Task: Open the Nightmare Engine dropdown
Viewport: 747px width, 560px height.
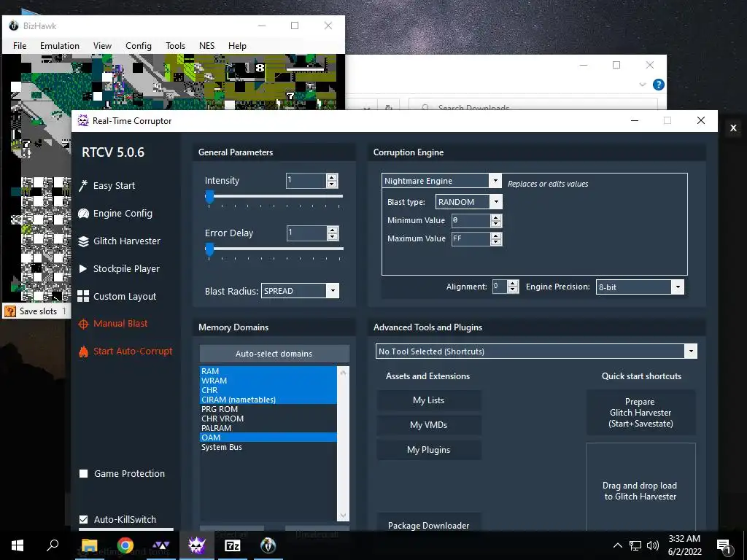Action: pyautogui.click(x=495, y=181)
